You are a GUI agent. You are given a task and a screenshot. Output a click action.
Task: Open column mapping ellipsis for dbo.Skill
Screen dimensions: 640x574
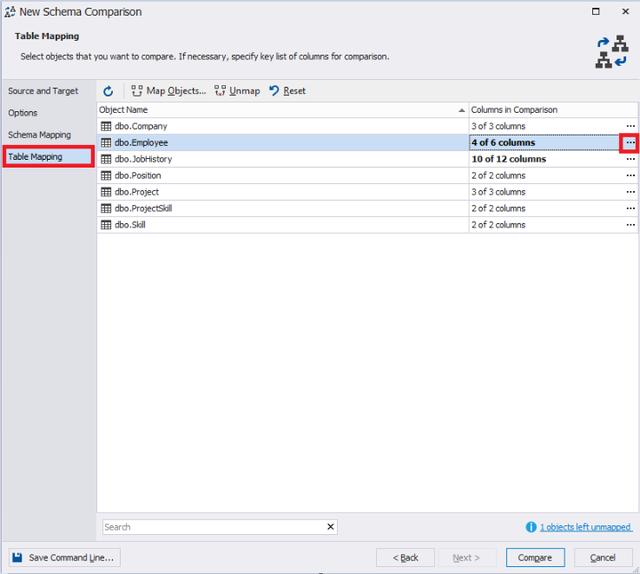point(630,225)
